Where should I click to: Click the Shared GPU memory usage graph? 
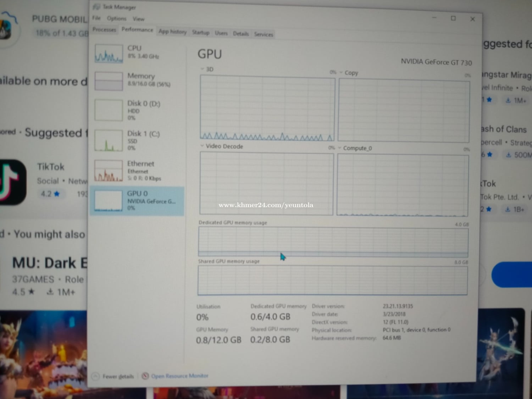pos(333,281)
